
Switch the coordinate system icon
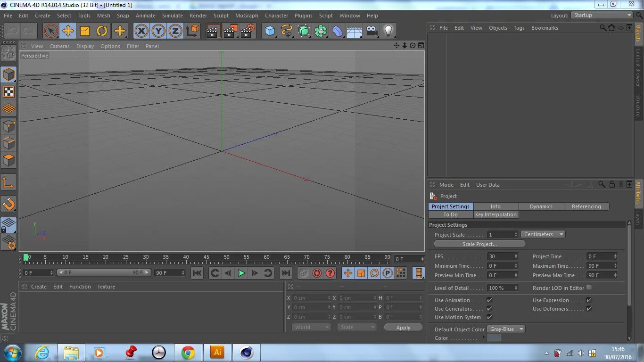pyautogui.click(x=192, y=31)
